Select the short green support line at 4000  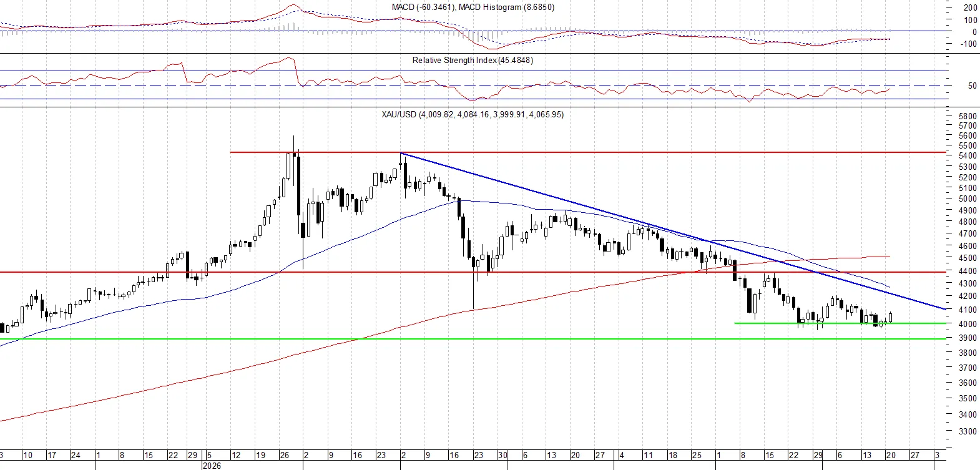[x=840, y=323]
